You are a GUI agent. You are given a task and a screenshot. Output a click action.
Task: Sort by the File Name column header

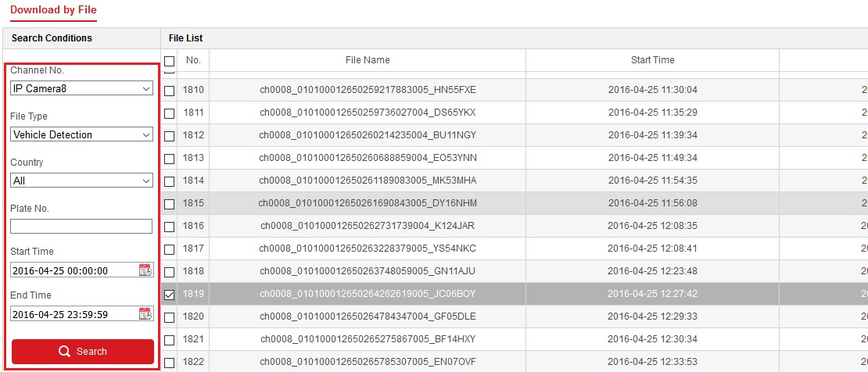tap(368, 60)
